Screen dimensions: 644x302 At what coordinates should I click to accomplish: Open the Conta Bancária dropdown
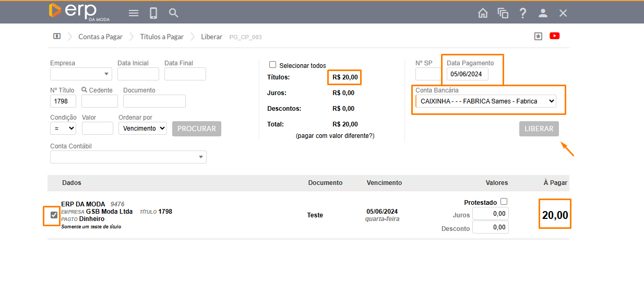pos(485,101)
